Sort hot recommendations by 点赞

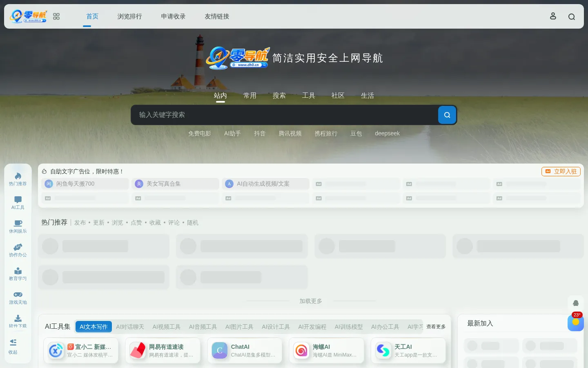(x=136, y=222)
